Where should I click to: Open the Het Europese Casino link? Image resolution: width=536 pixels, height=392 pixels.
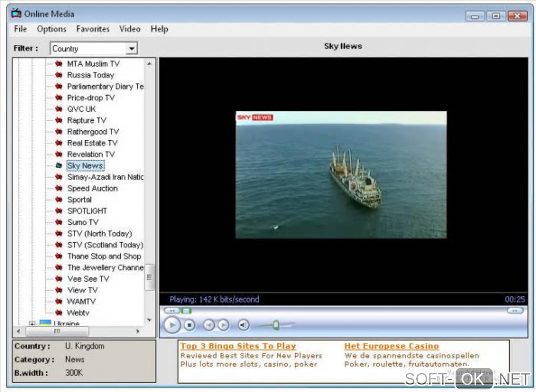coord(391,346)
